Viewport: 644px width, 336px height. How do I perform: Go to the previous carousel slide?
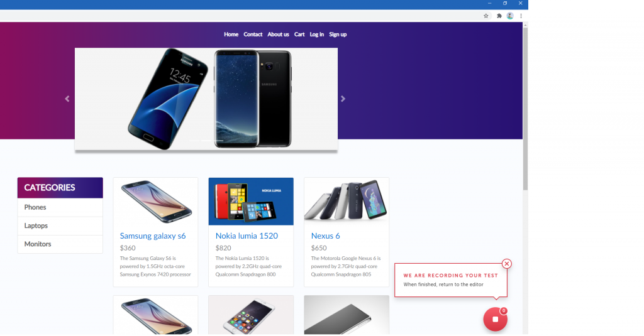[x=67, y=99]
